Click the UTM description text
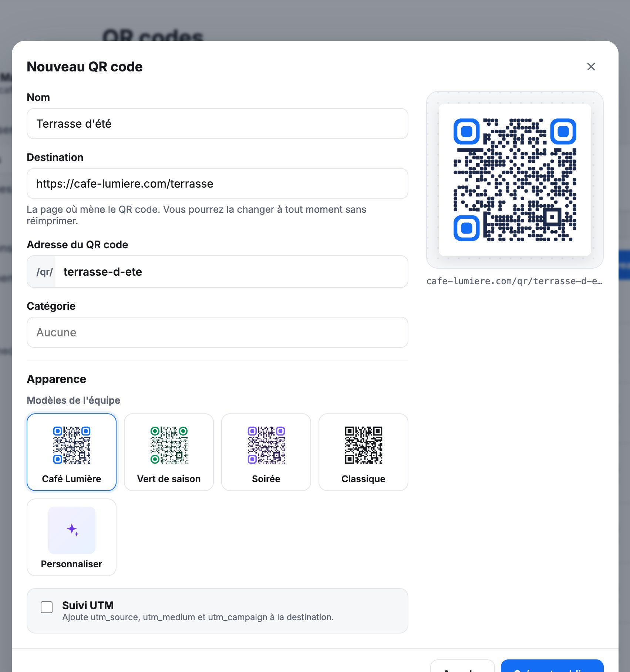 pos(198,617)
